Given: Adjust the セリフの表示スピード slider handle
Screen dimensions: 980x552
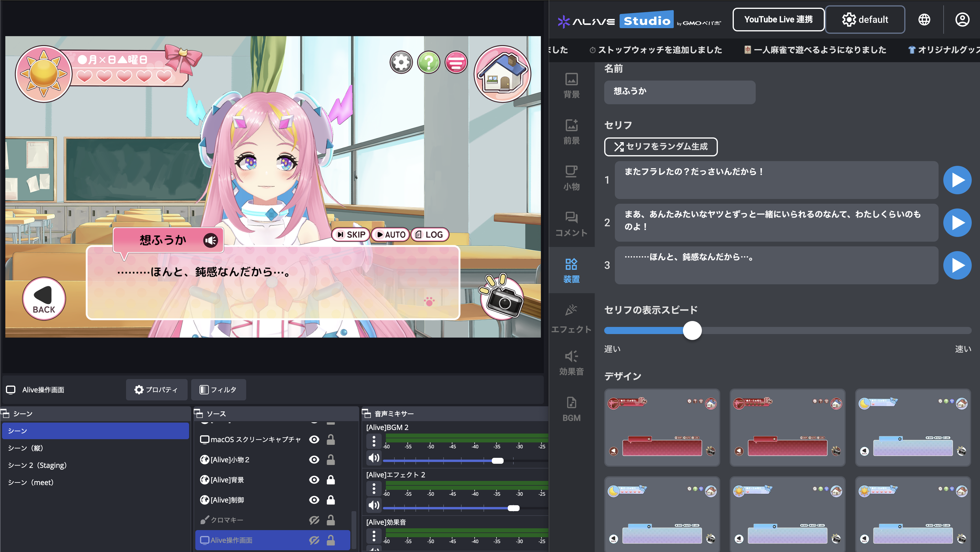Looking at the screenshot, I should [x=692, y=330].
